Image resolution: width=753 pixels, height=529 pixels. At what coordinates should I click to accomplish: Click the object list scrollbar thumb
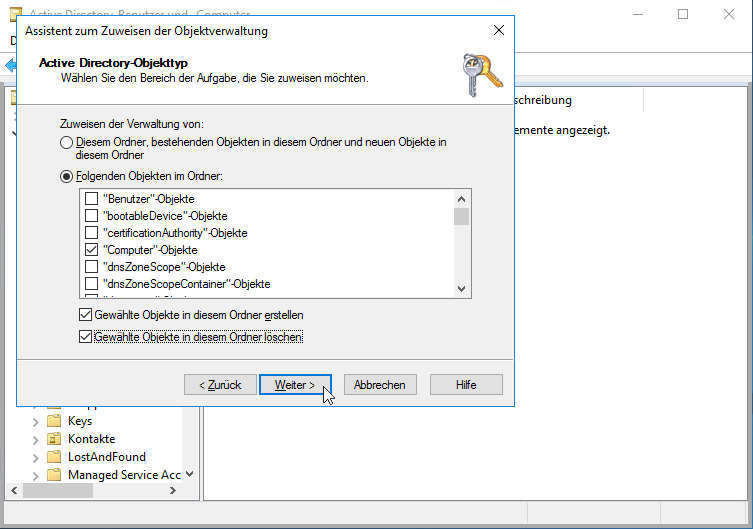462,216
